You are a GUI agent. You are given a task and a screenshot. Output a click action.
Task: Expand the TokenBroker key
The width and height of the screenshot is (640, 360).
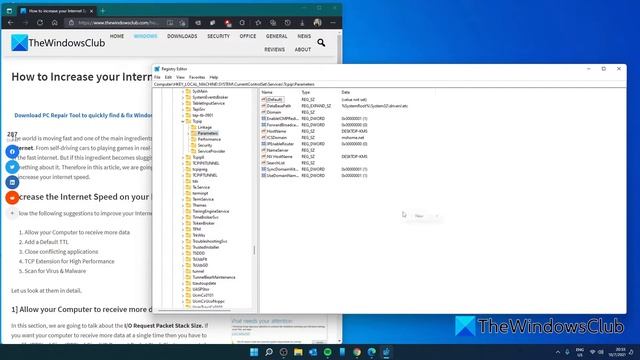pos(183,223)
